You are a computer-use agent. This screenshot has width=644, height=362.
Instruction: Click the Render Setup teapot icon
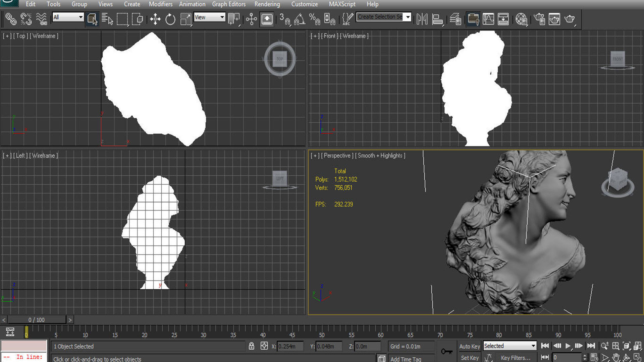[x=539, y=19]
